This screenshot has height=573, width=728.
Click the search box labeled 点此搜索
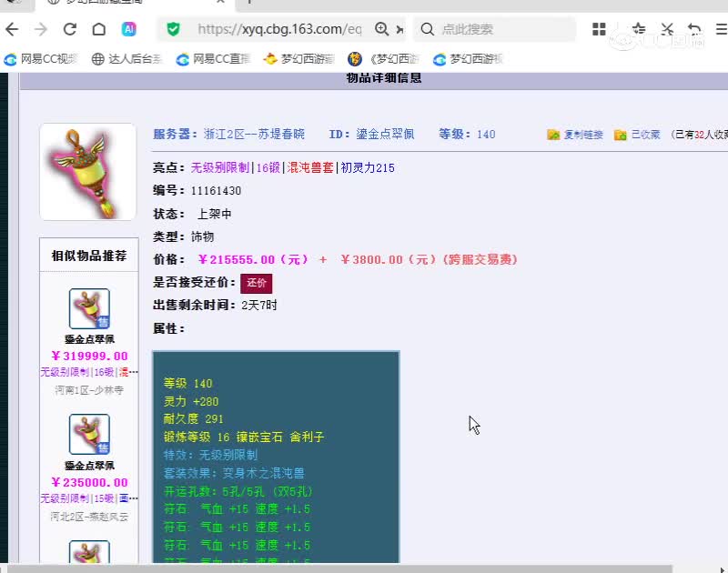[495, 29]
